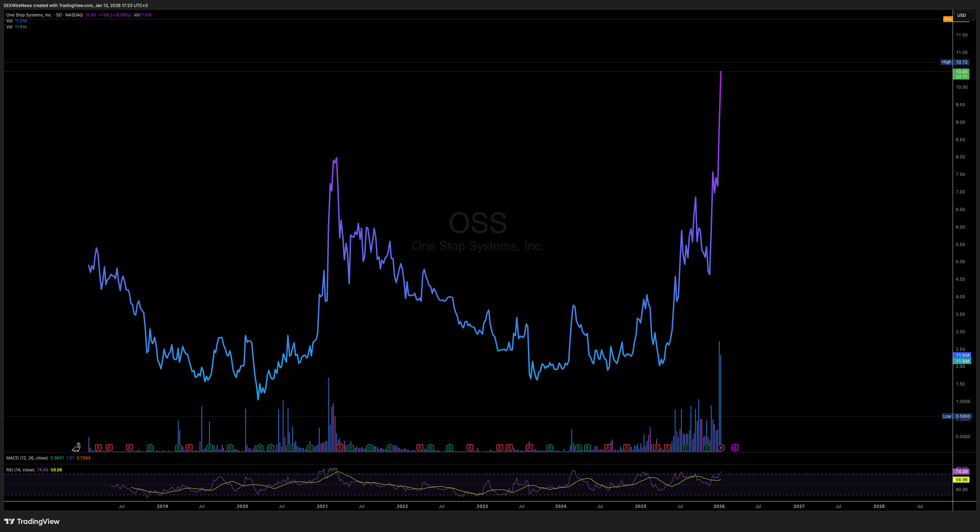
Task: Click the Low 0.5900 price label
Action: [958, 416]
